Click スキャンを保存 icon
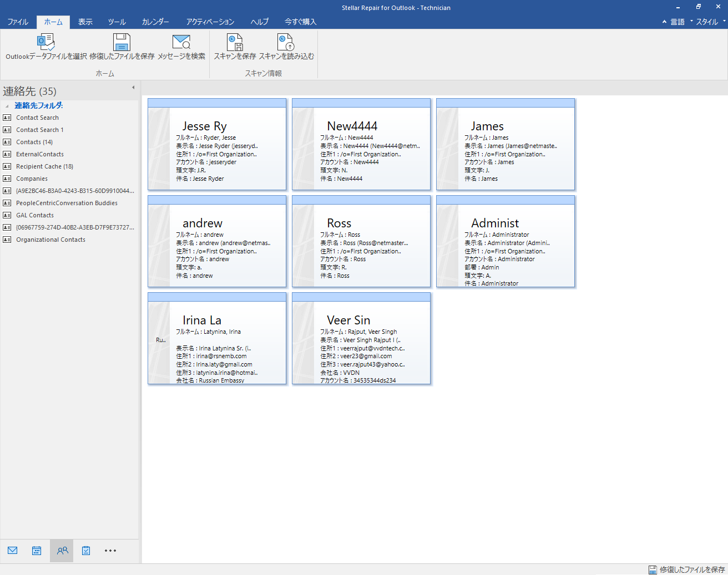This screenshot has height=575, width=728. [x=235, y=42]
